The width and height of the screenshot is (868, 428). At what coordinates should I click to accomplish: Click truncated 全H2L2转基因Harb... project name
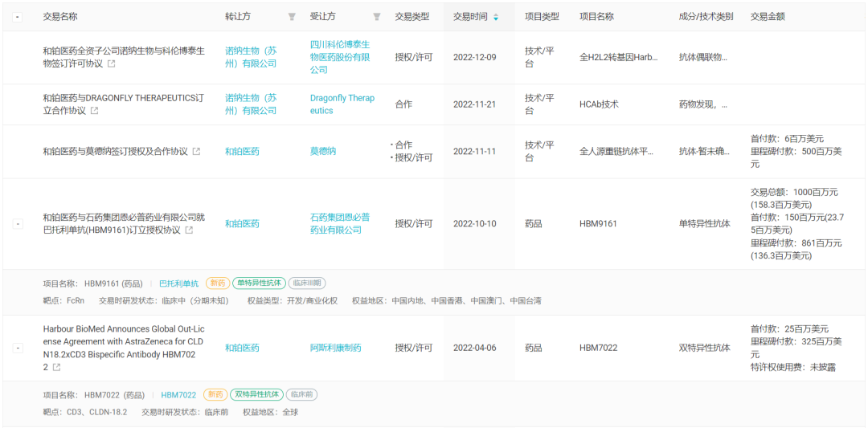(619, 57)
